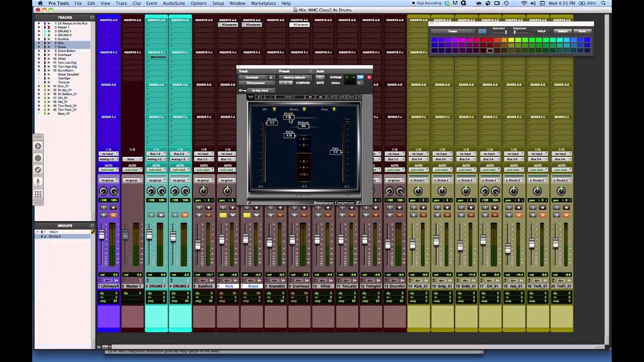This screenshot has width=644, height=362.
Task: Click the Save button in Waves toolbar
Action: point(351,97)
